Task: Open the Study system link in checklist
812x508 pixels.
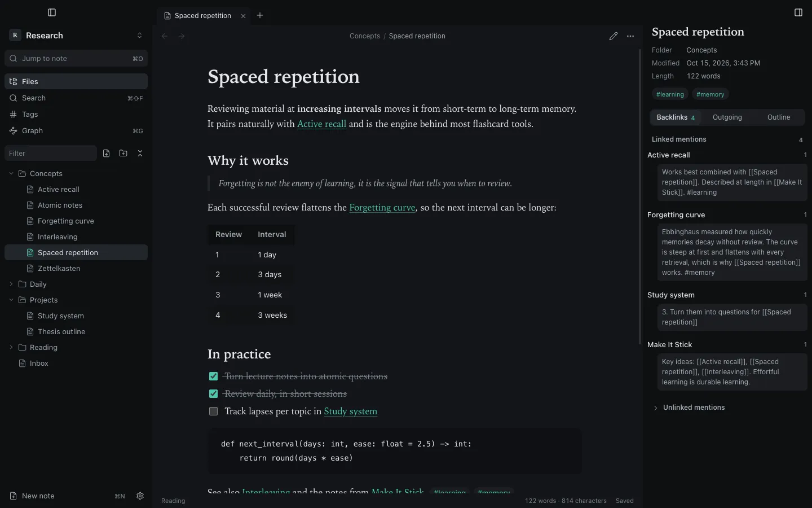Action: point(350,411)
